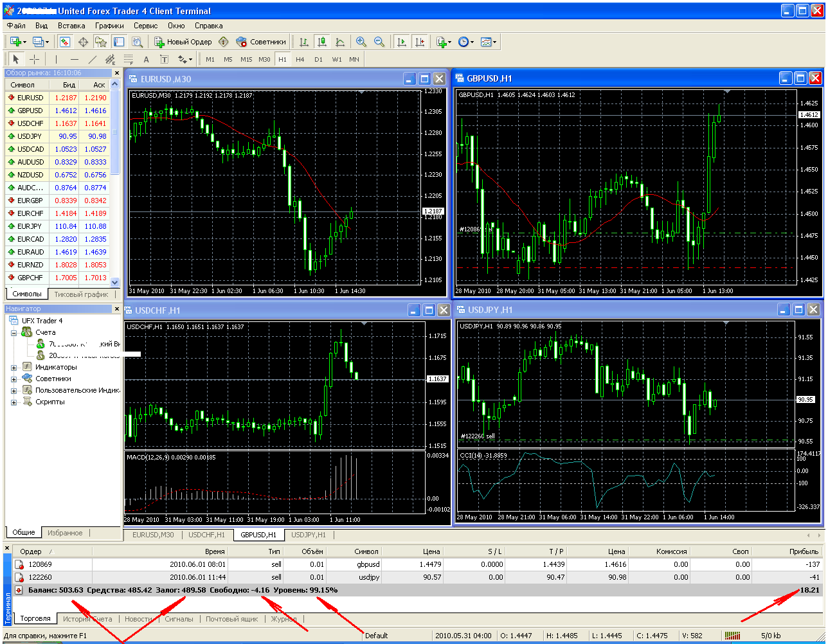Select the text label tool

(x=164, y=59)
